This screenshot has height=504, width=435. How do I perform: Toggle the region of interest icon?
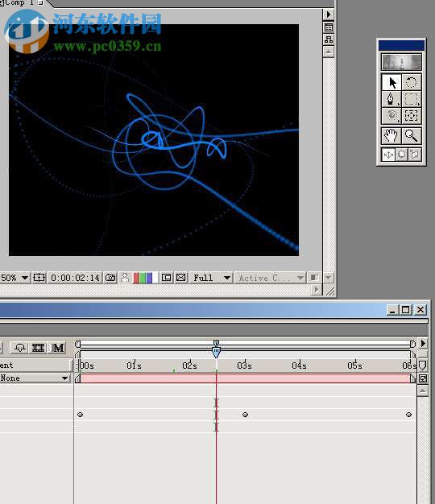[166, 278]
